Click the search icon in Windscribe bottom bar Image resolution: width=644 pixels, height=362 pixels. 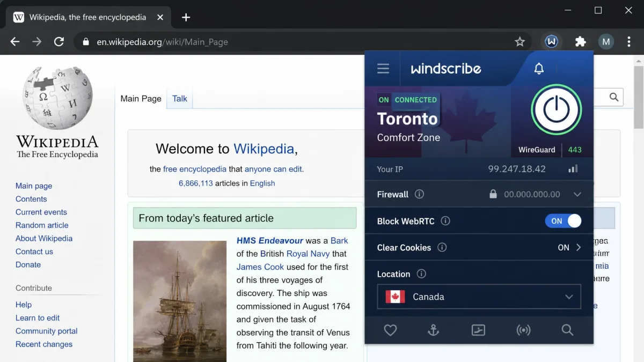pyautogui.click(x=567, y=330)
